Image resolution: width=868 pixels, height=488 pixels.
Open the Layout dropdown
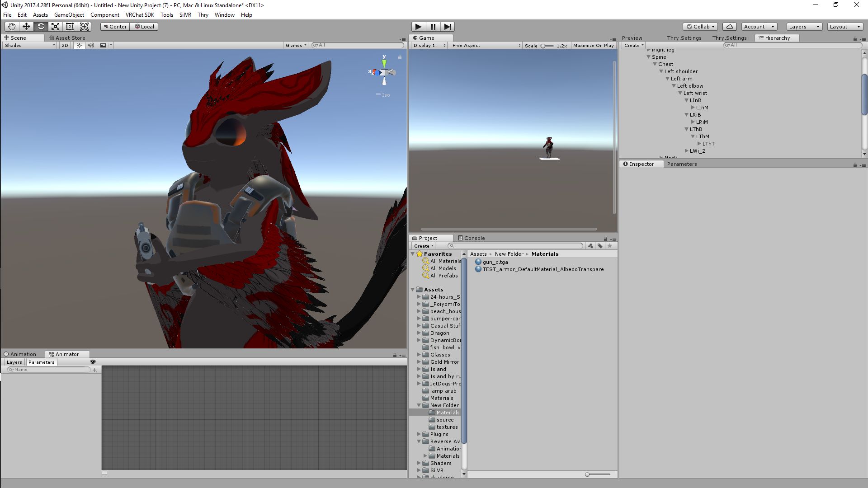tap(845, 27)
